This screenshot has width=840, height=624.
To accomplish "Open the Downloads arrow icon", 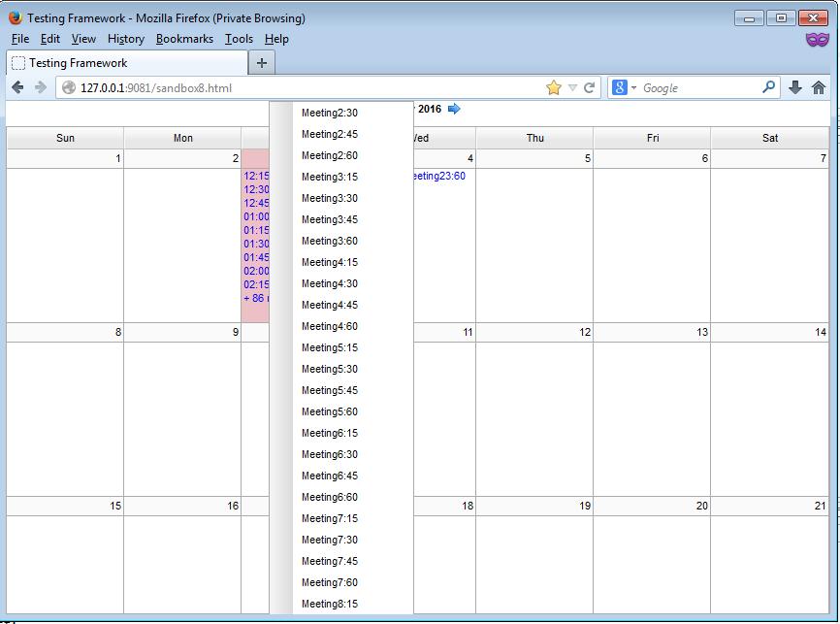I will pos(795,87).
